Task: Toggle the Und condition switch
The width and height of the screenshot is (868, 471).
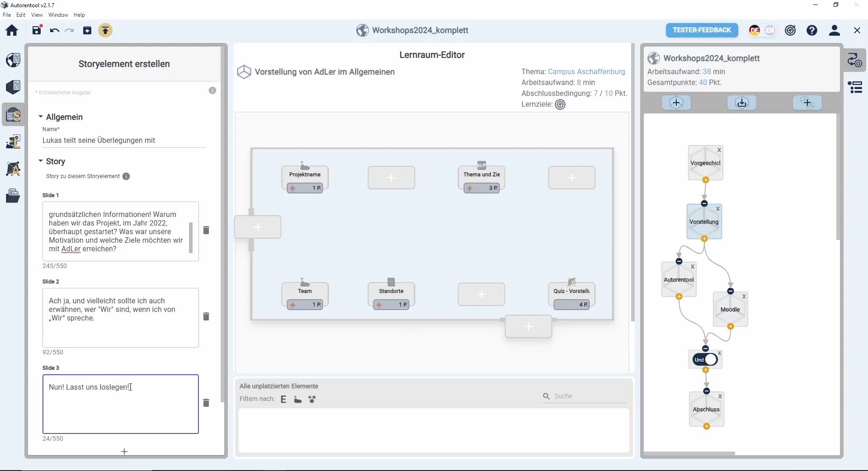Action: pos(705,360)
